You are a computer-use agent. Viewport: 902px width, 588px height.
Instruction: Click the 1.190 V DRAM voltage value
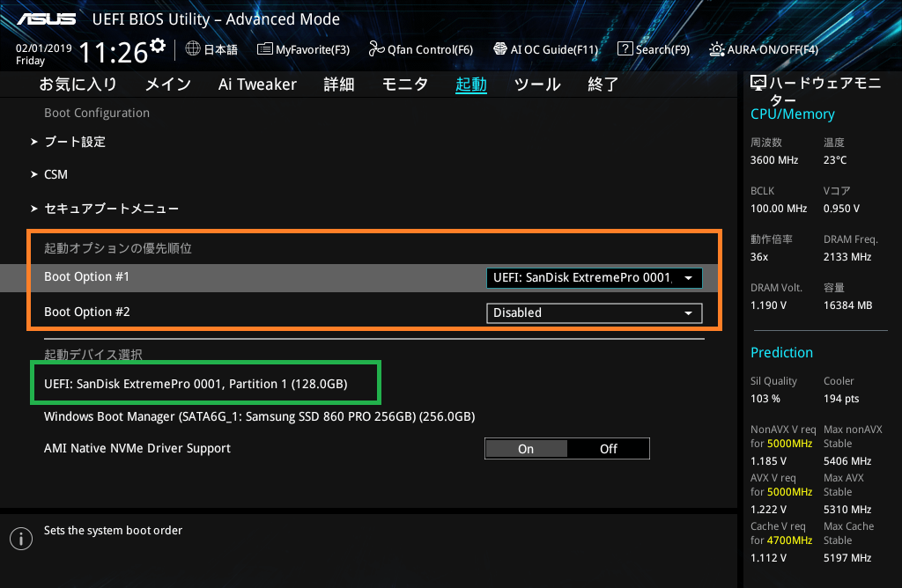point(768,305)
